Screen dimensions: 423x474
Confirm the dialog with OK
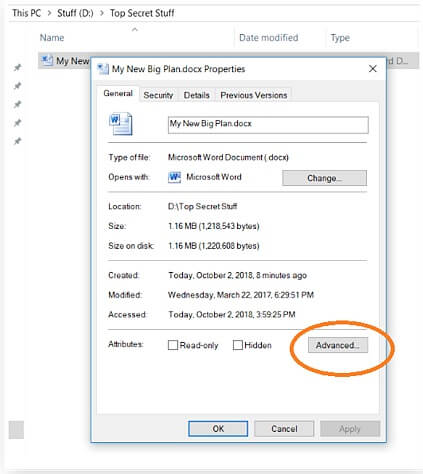click(218, 429)
